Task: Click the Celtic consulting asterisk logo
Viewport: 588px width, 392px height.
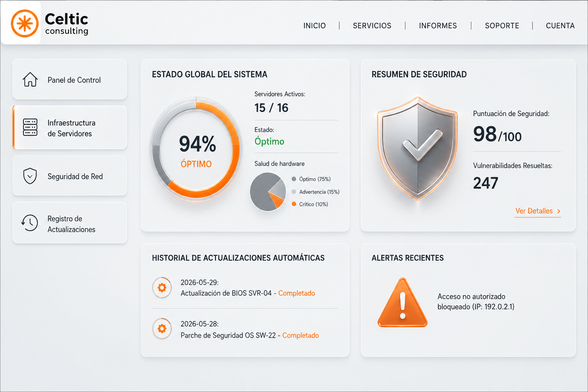Action: 25,23
